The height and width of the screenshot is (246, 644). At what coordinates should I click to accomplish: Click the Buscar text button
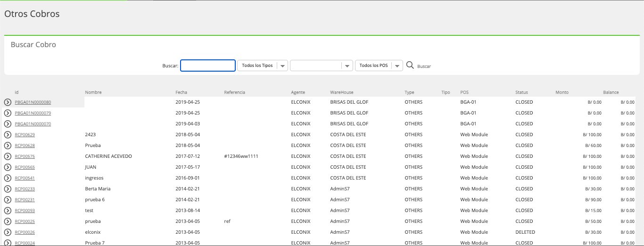[x=424, y=66]
